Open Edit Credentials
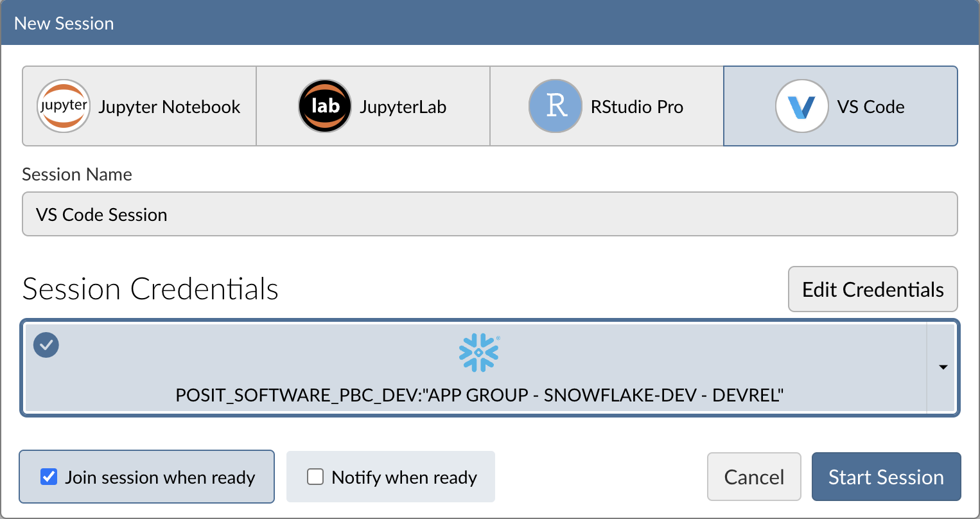Viewport: 980px width, 519px height. click(x=873, y=289)
